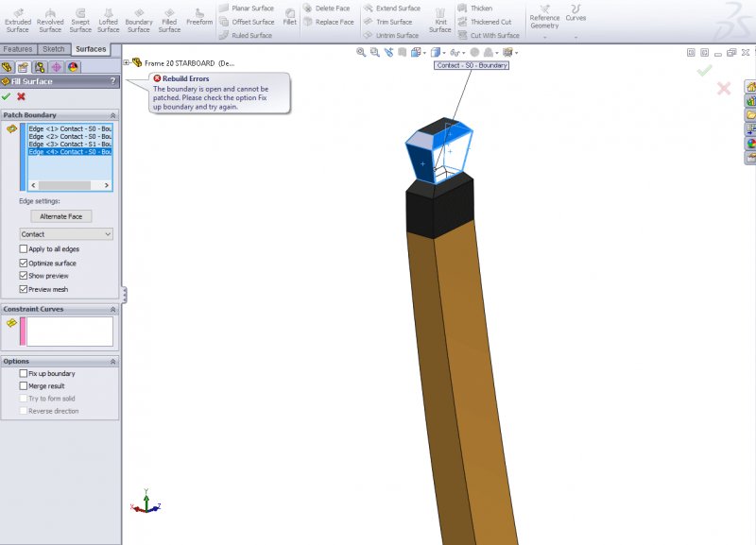Choose Ruled Surface command
756x545 pixels.
click(246, 35)
